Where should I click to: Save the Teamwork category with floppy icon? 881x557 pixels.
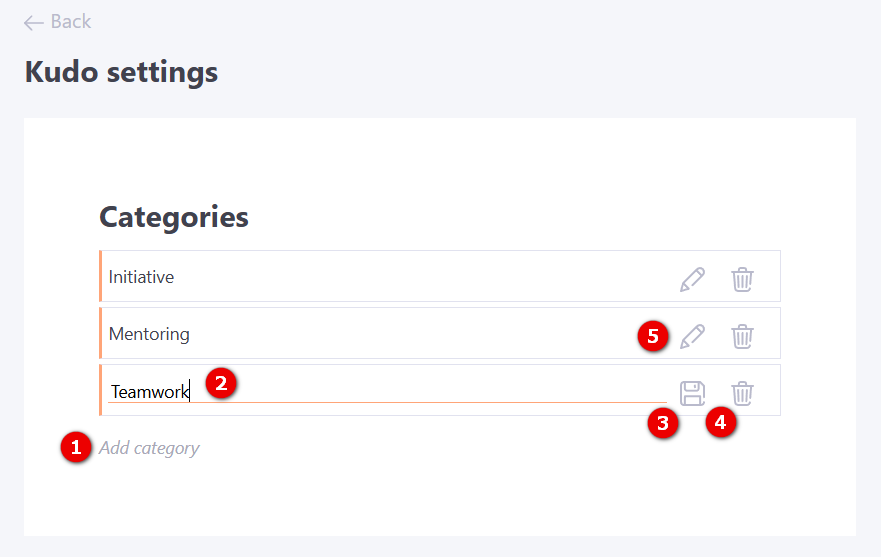tap(692, 393)
